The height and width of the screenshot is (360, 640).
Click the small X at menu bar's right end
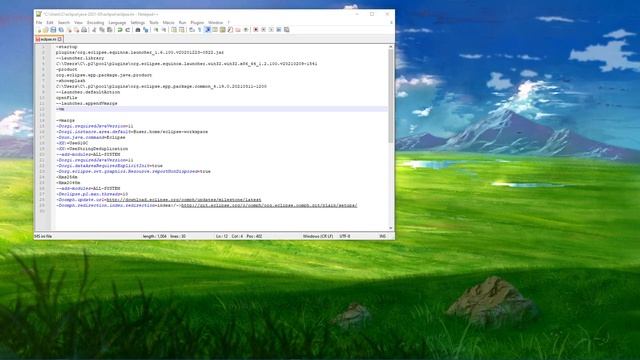pos(391,22)
